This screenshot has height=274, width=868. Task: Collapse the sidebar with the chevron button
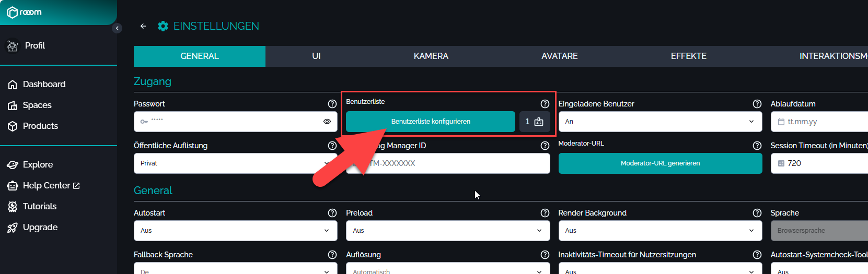(x=117, y=28)
